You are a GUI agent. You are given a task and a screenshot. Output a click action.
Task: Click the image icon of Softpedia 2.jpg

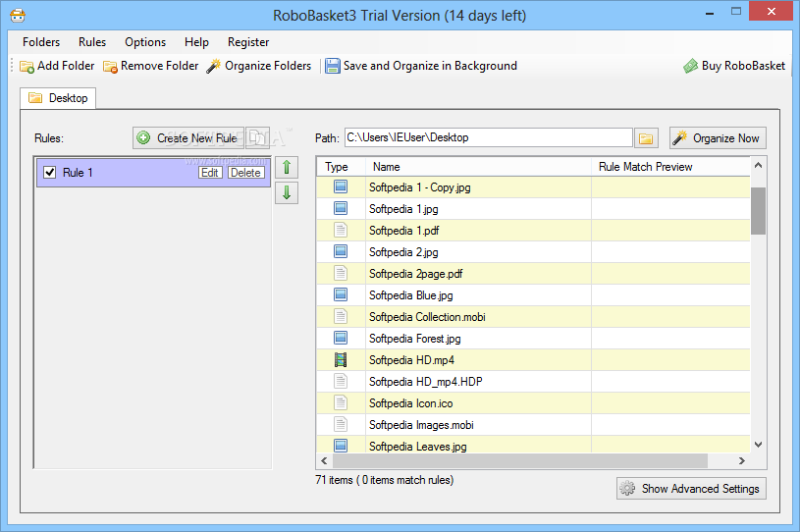(x=341, y=251)
